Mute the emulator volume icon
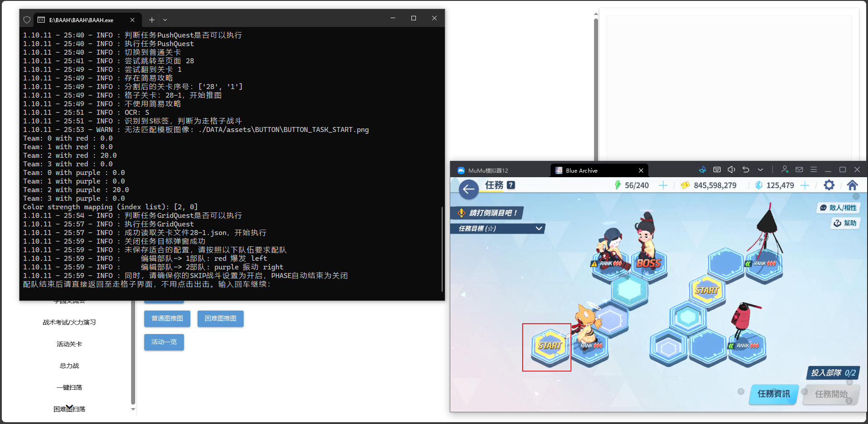 pyautogui.click(x=731, y=170)
